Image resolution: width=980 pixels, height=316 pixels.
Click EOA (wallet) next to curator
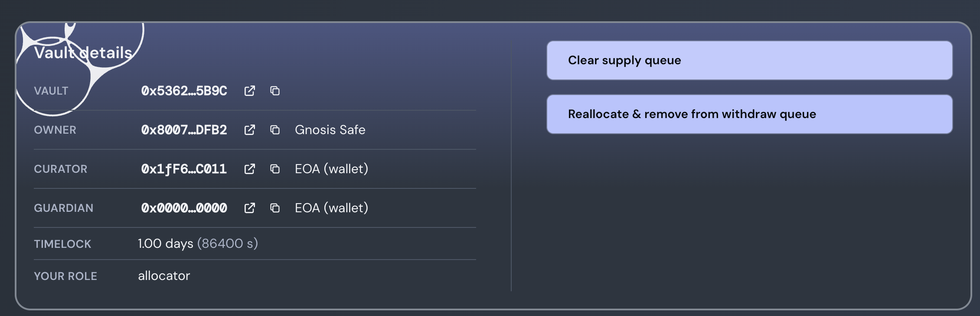[331, 169]
